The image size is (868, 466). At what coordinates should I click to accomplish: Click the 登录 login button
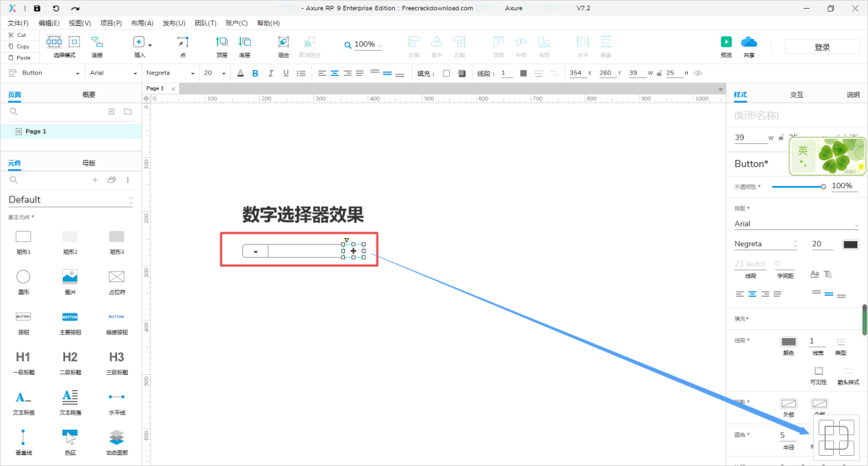(x=822, y=47)
